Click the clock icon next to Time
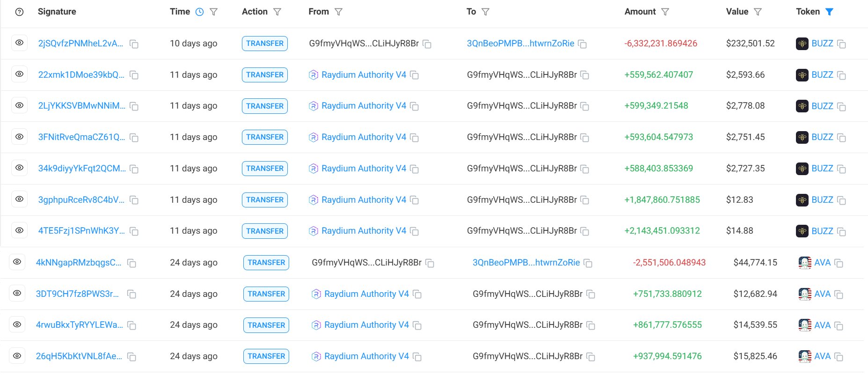 pos(199,12)
